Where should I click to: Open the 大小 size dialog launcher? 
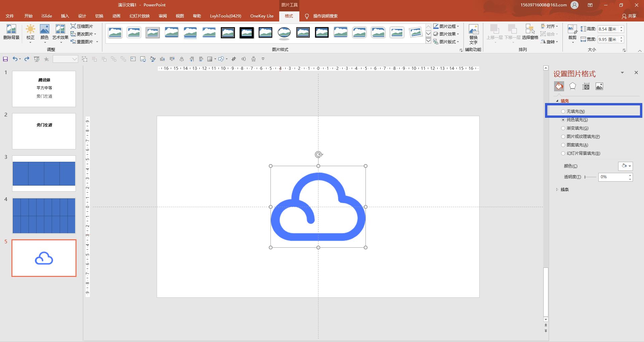click(624, 50)
